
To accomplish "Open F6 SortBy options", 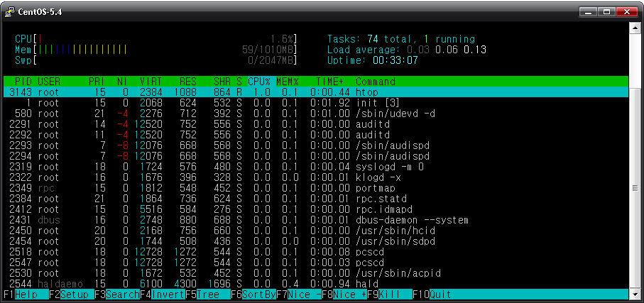I will [x=253, y=294].
